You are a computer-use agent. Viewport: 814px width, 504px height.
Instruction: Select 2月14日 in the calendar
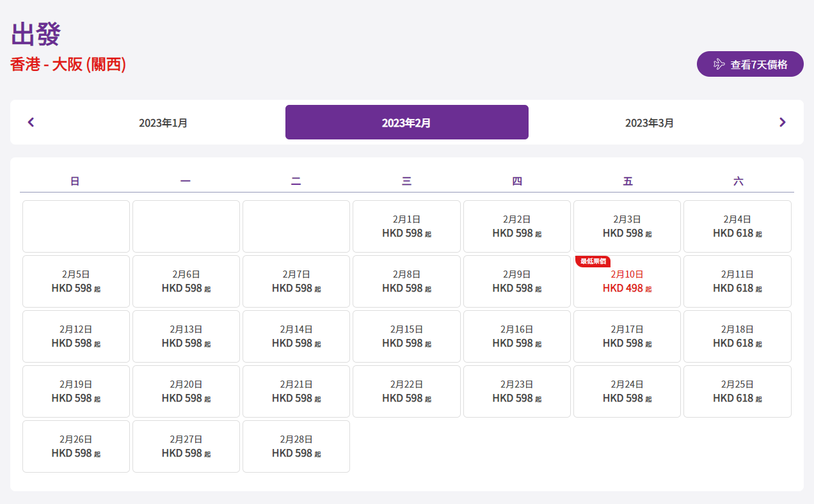click(x=296, y=336)
